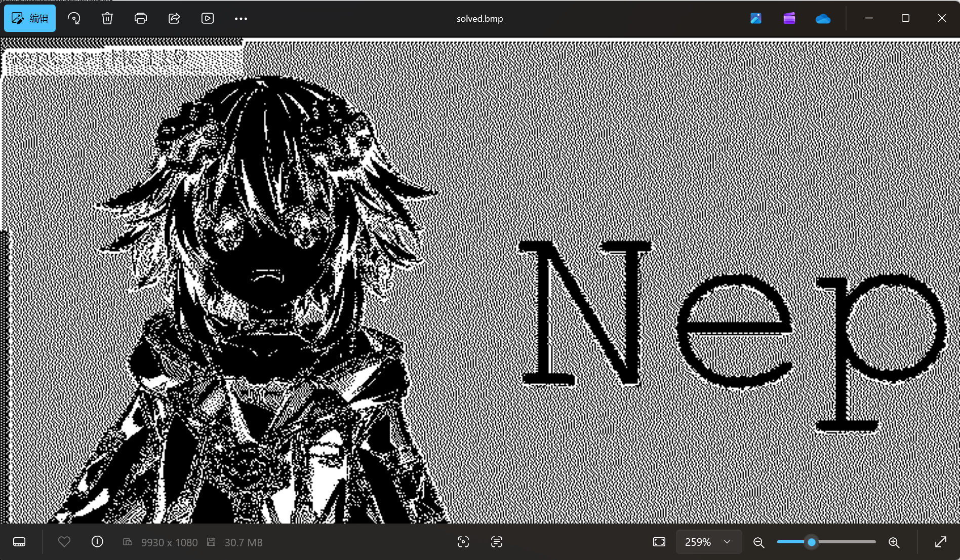Close the Photos window
The image size is (960, 560).
tap(942, 18)
